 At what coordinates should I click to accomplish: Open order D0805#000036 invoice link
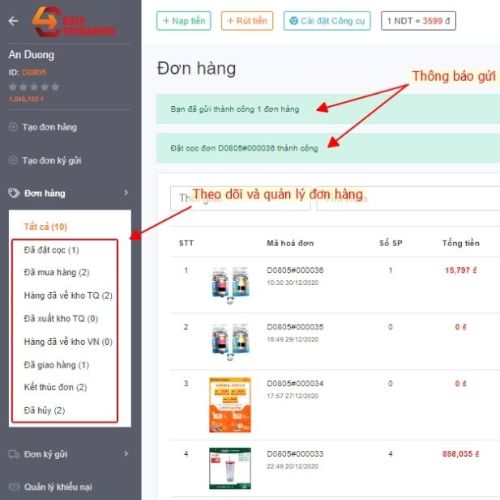pyautogui.click(x=295, y=270)
